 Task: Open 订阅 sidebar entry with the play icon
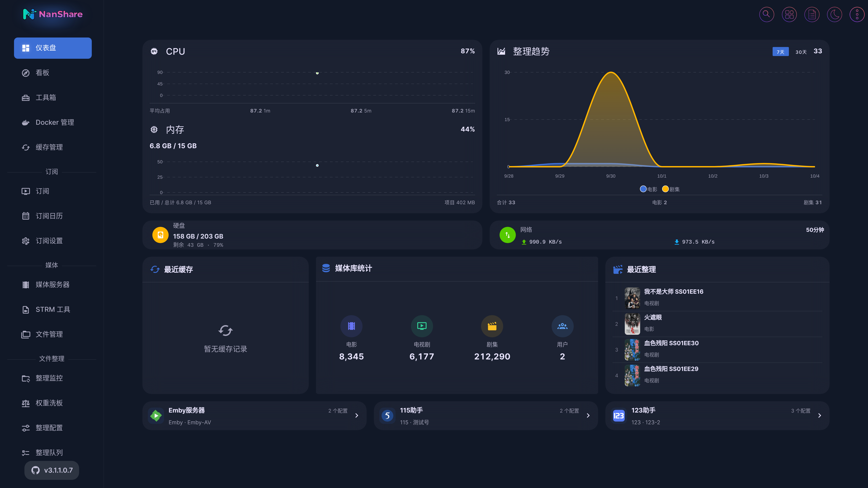[53, 191]
